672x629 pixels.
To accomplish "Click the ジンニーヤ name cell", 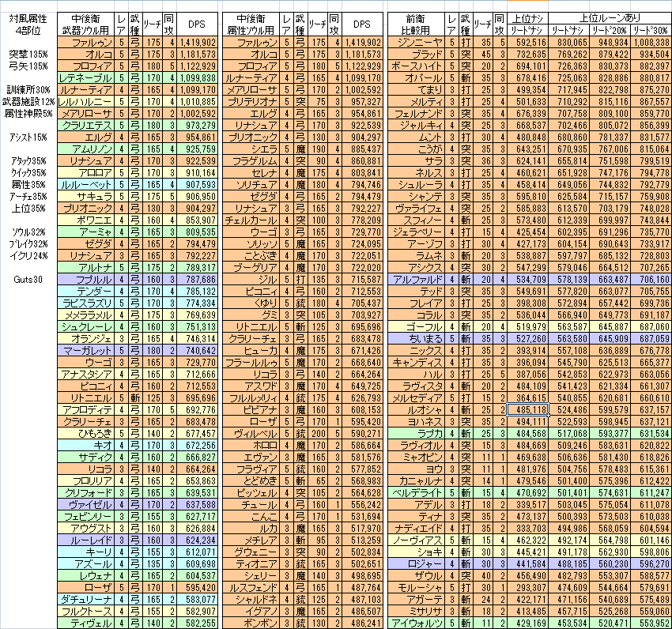I will click(416, 43).
